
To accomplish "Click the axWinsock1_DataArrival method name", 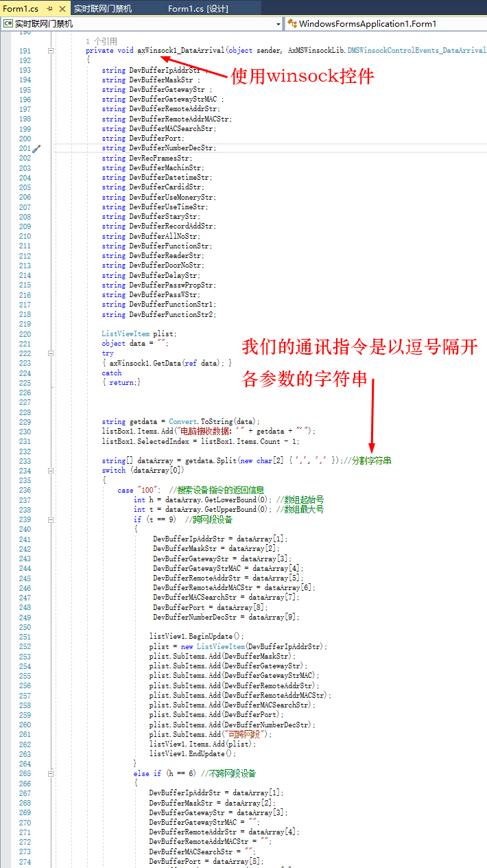I will pos(180,51).
